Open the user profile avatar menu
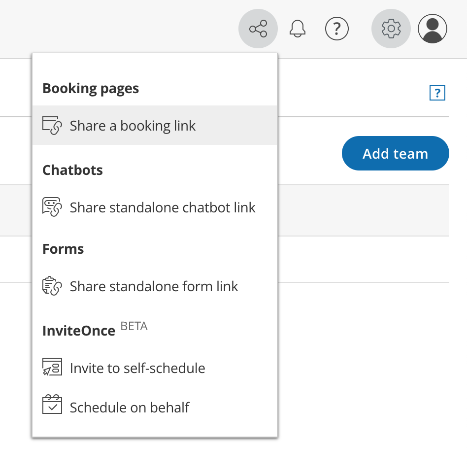 point(433,29)
